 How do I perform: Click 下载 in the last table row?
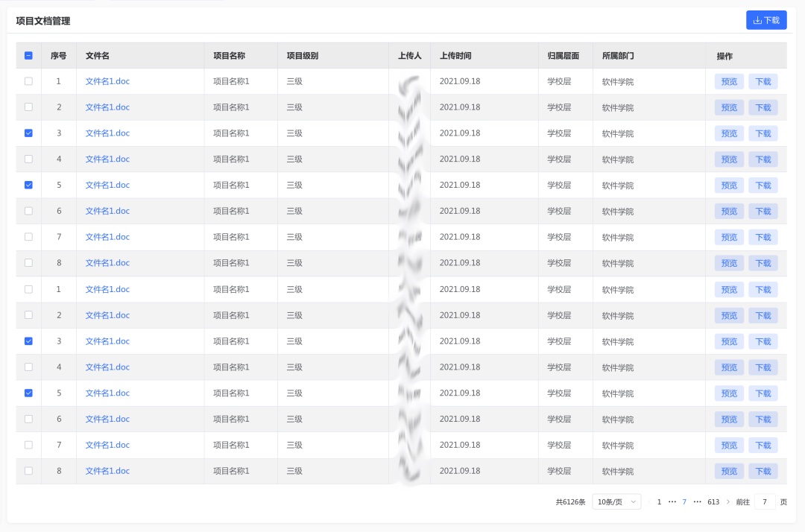763,471
